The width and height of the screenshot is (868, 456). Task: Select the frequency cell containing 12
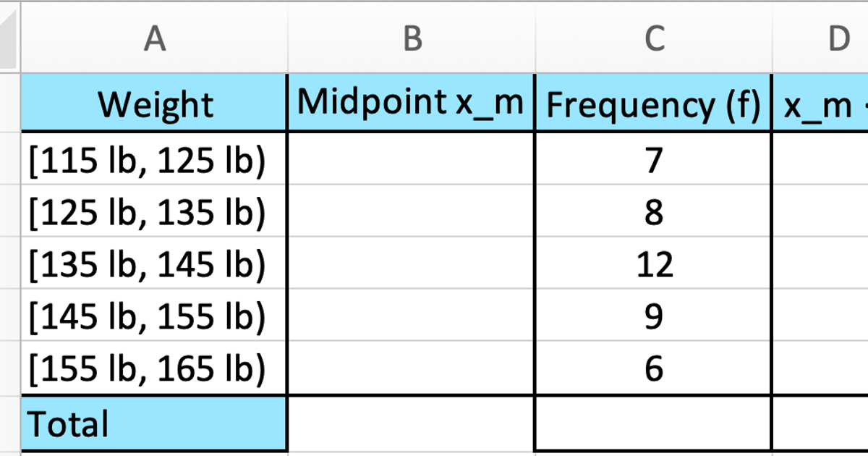[x=653, y=264]
